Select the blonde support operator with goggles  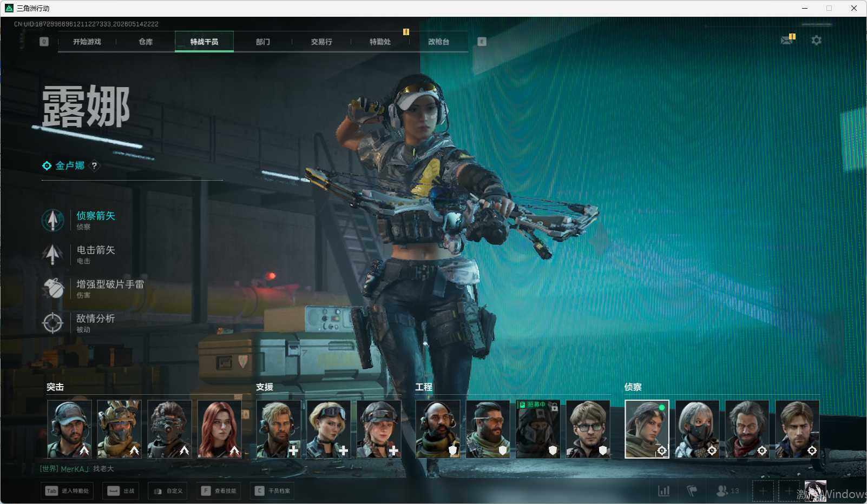pyautogui.click(x=329, y=429)
